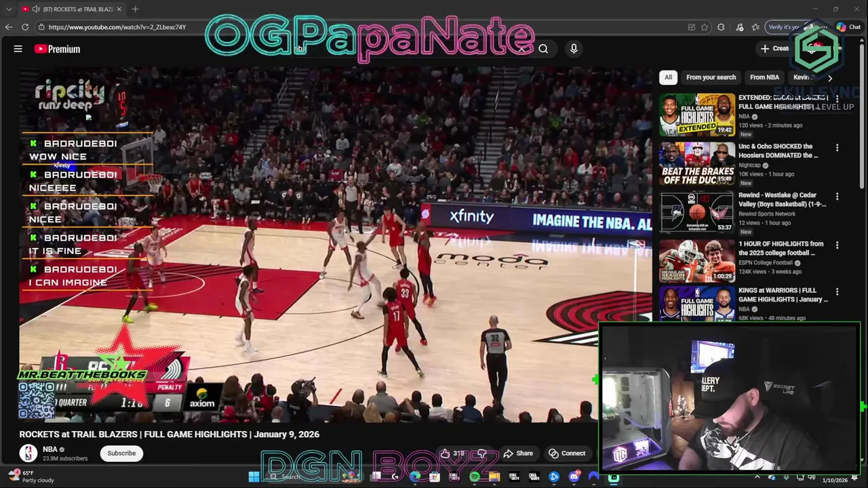Open Microsoft Store from the taskbar
The image size is (868, 488).
click(x=435, y=476)
